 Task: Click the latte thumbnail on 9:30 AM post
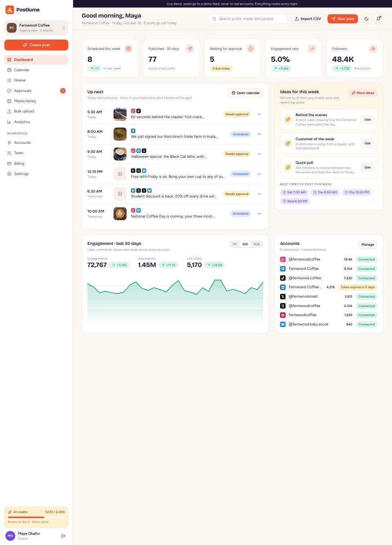[x=120, y=154]
